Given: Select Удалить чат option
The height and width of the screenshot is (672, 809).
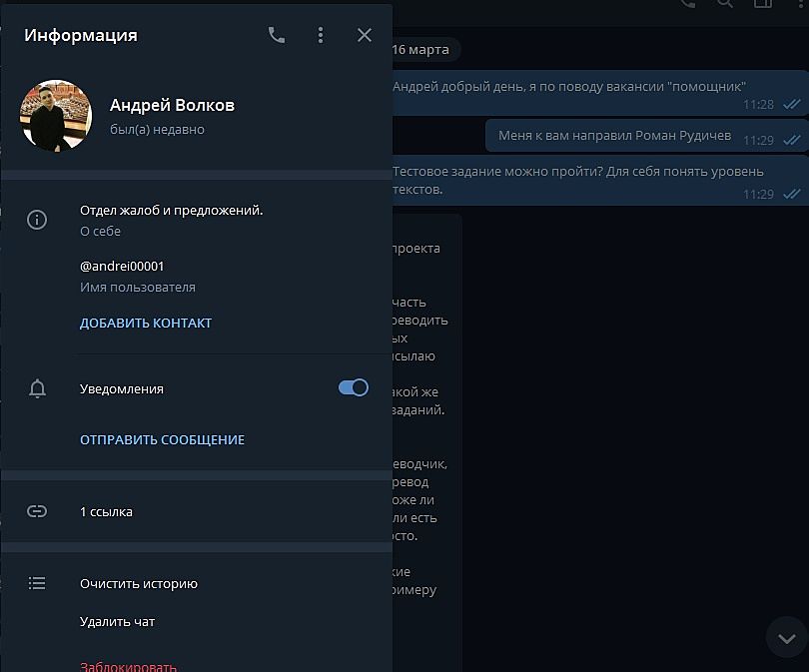Looking at the screenshot, I should [118, 621].
